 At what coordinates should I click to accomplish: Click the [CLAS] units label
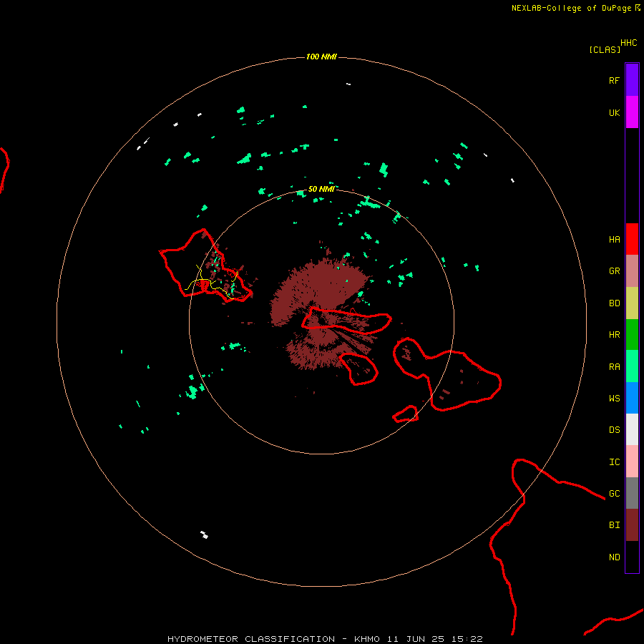605,49
